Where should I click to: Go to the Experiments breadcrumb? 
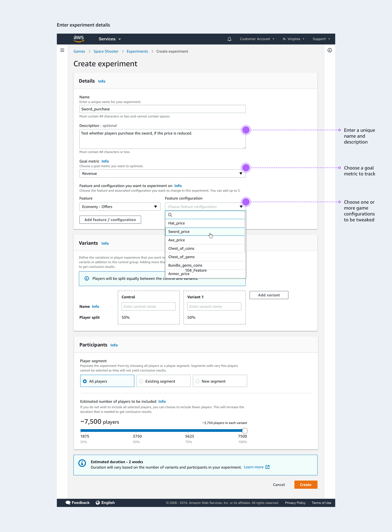(137, 51)
